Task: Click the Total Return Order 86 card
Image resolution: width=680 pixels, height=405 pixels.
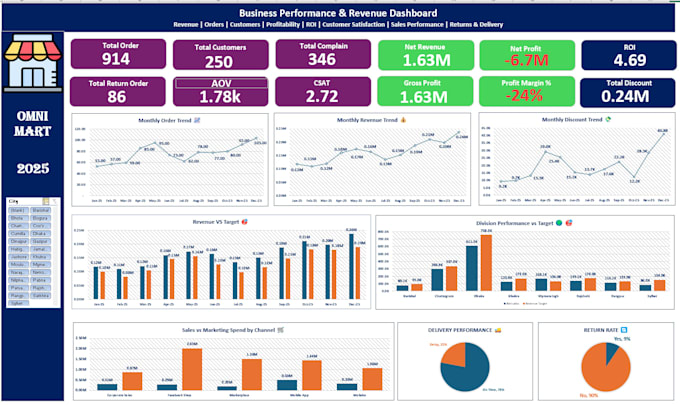Action: pos(118,91)
